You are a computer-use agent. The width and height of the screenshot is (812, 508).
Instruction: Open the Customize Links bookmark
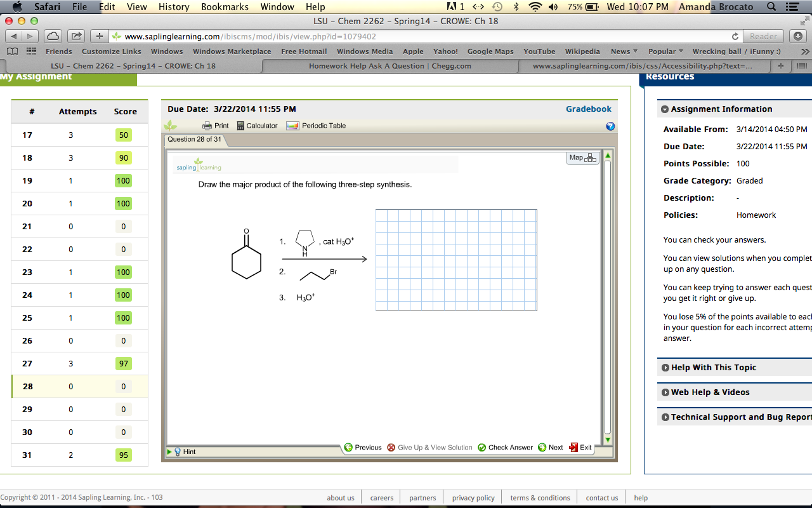pyautogui.click(x=112, y=51)
